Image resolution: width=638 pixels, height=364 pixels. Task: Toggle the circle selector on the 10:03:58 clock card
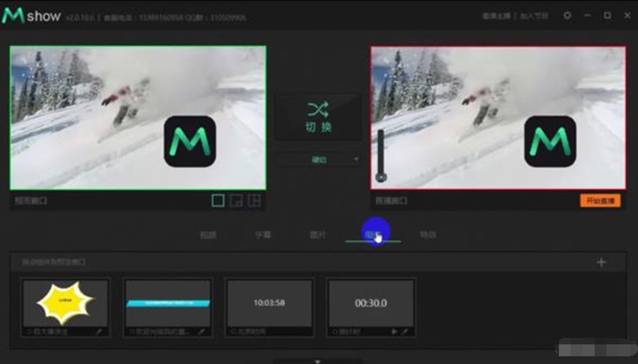pos(233,331)
